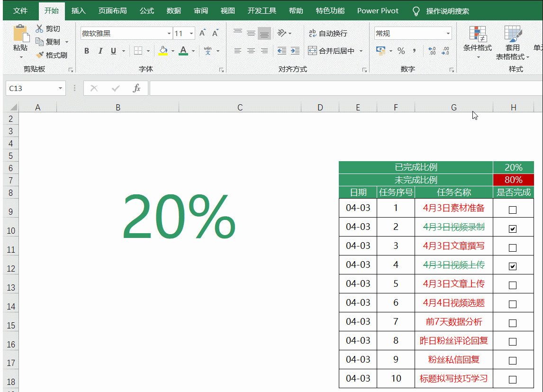
Task: Open the font name dropdown
Action: point(169,33)
